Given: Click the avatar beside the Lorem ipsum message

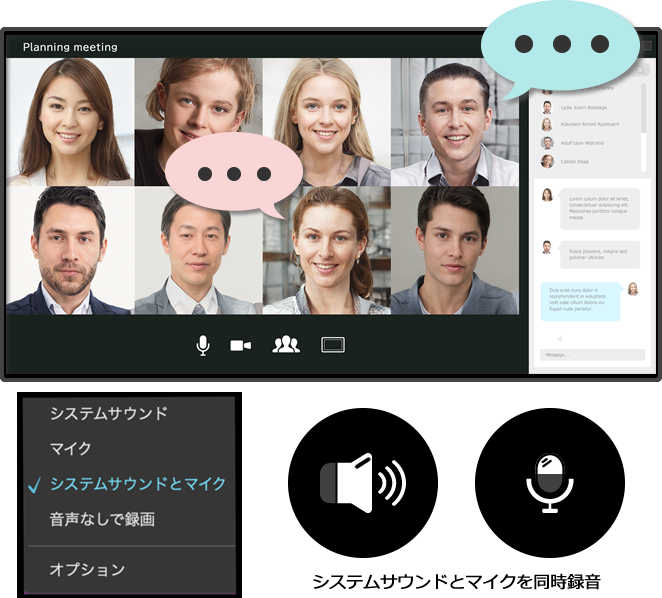Looking at the screenshot, I should (x=547, y=195).
